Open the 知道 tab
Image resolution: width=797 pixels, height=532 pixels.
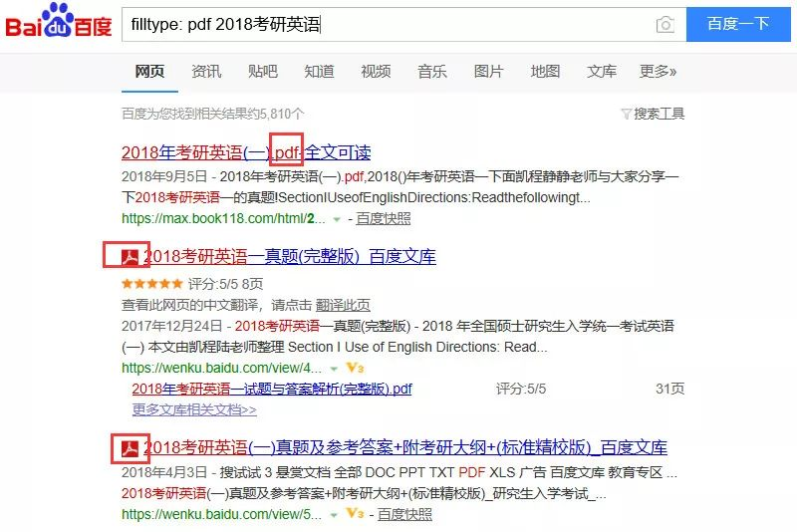(319, 71)
